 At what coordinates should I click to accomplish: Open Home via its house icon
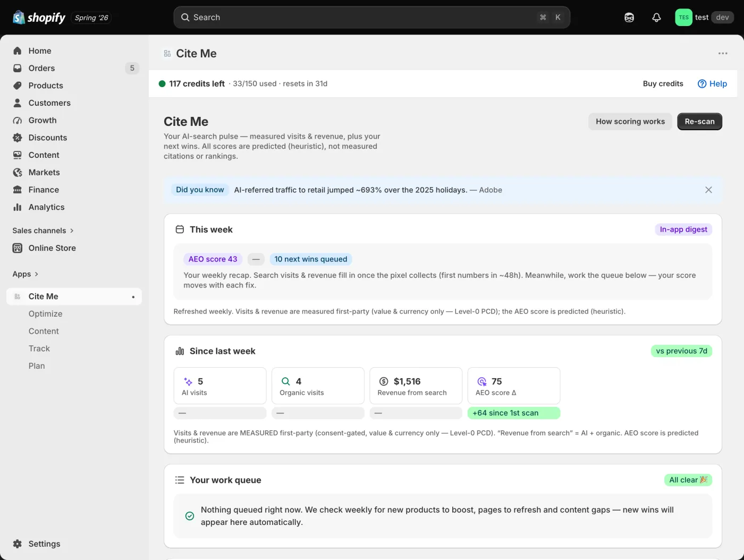pyautogui.click(x=18, y=51)
